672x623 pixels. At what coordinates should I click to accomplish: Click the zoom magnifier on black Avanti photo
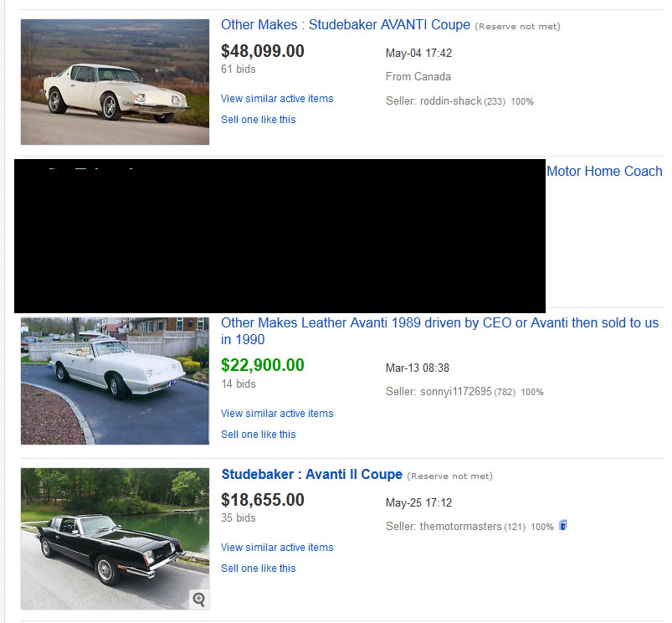[198, 599]
